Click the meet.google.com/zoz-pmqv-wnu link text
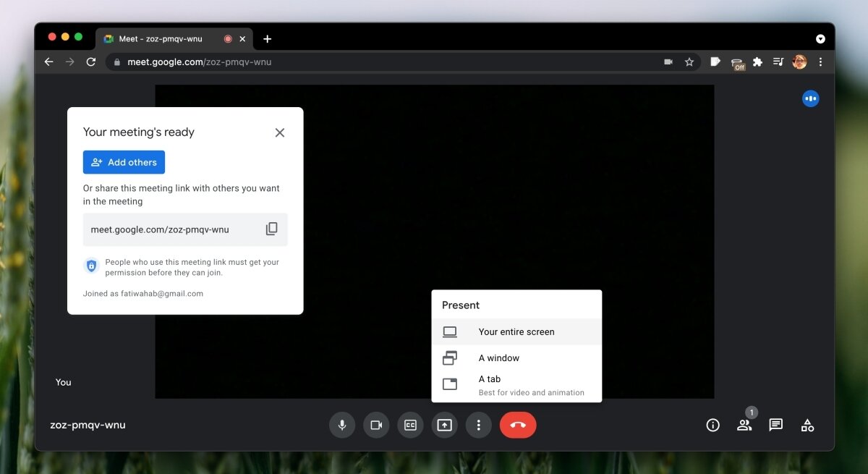868x474 pixels. [160, 229]
